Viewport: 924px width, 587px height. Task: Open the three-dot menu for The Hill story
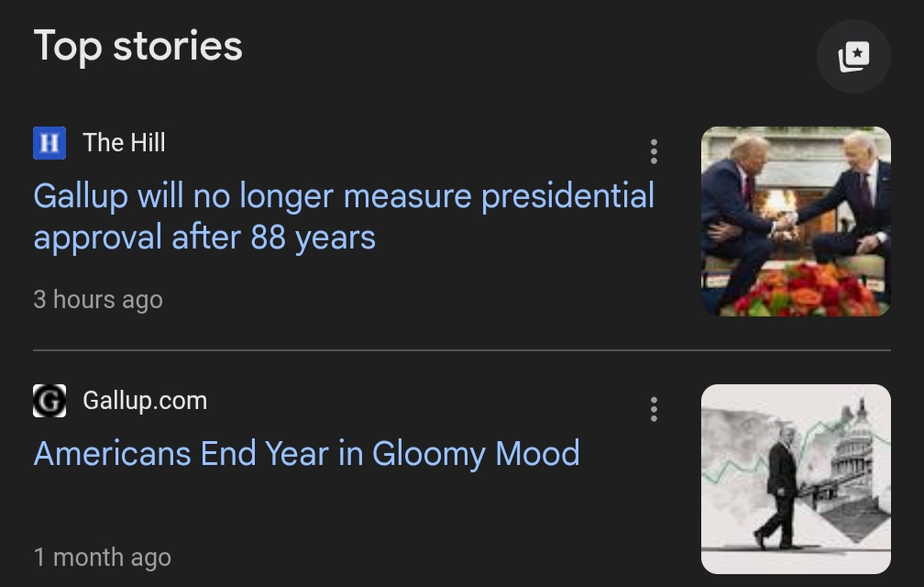[x=654, y=151]
